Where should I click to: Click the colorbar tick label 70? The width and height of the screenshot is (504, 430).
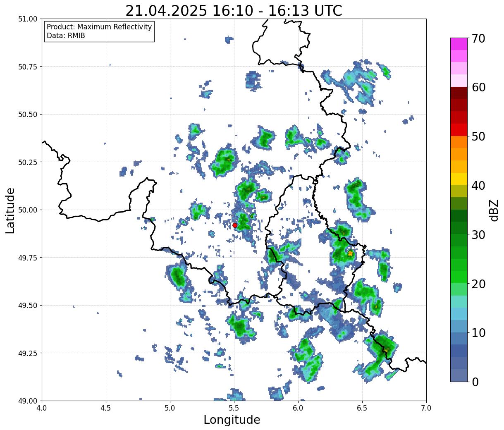478,38
